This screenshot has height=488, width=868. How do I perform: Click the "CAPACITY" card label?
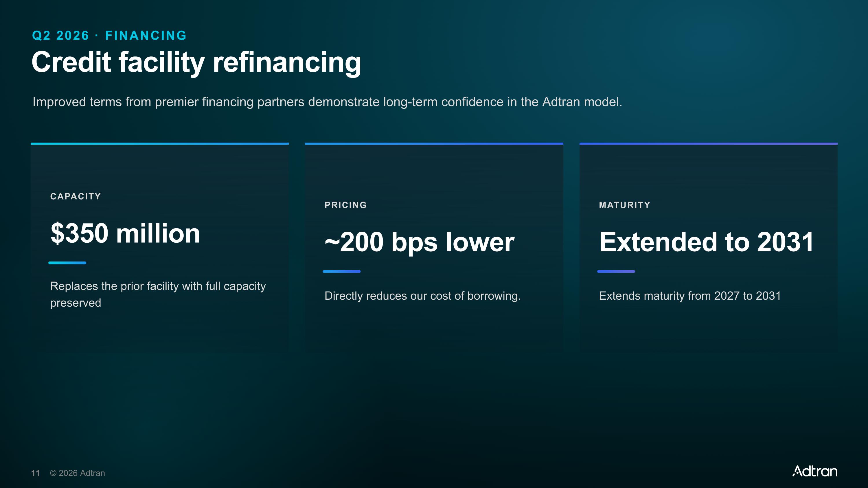tap(76, 196)
